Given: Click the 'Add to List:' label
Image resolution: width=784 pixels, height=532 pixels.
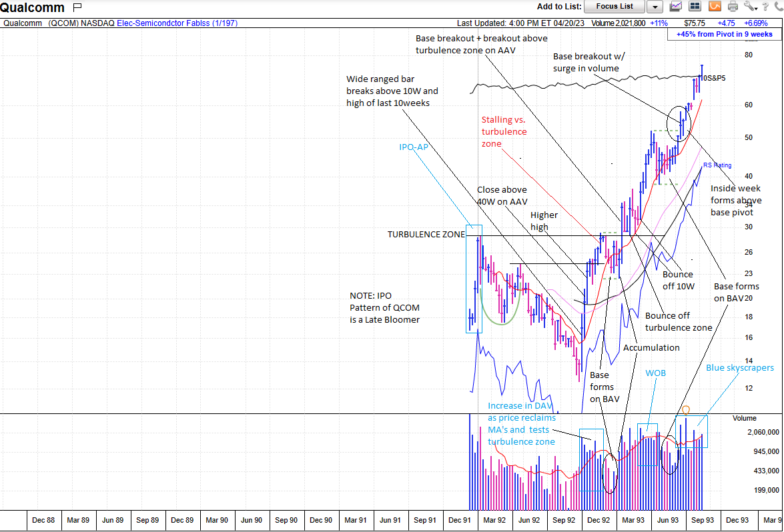Looking at the screenshot, I should pos(559,7).
